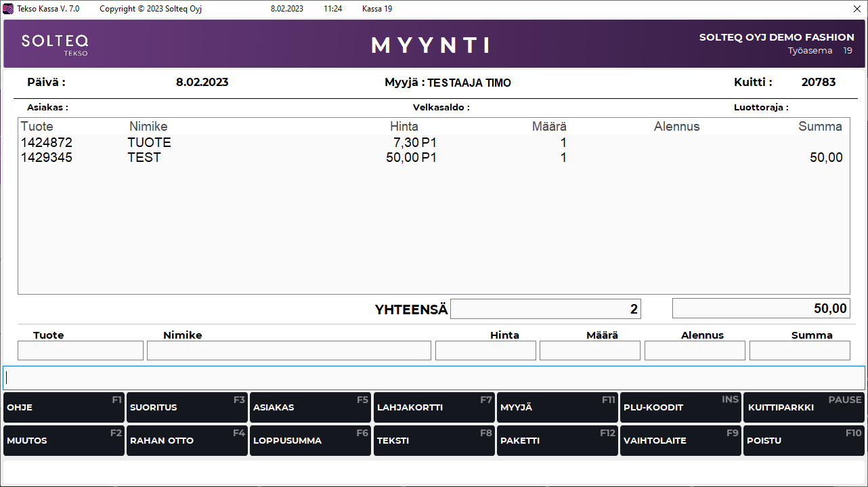This screenshot has width=868, height=487.
Task: Park the receipt with KUITTIPARKKI
Action: coord(804,408)
